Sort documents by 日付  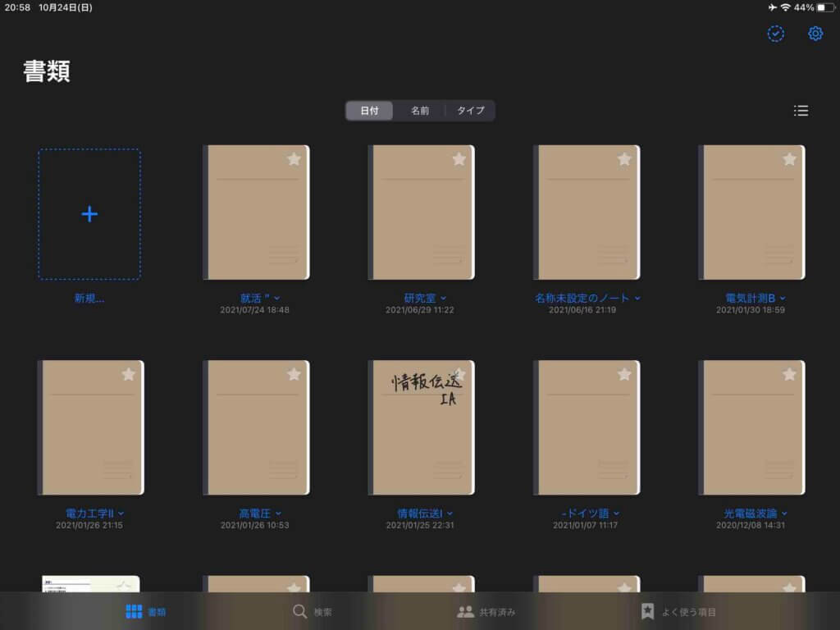click(x=369, y=111)
